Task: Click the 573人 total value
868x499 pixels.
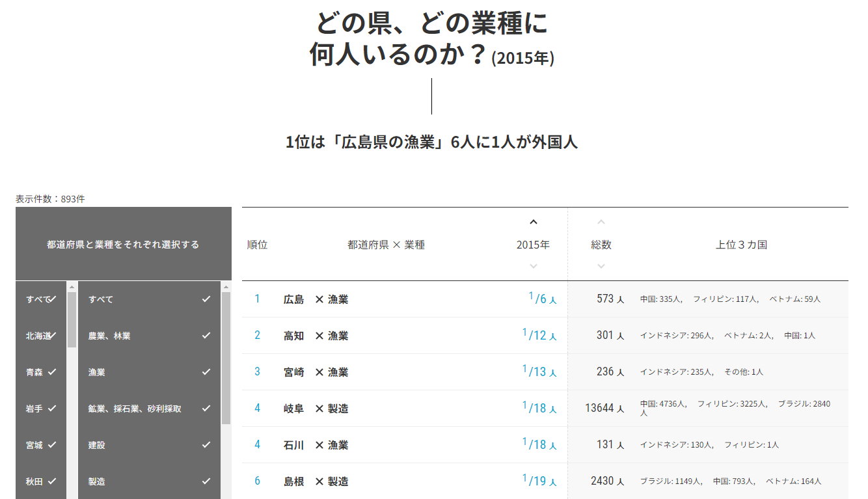Action: (x=610, y=299)
